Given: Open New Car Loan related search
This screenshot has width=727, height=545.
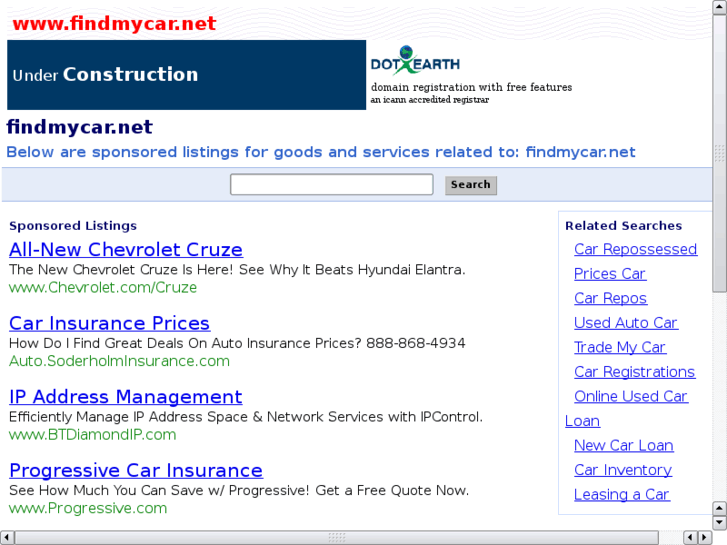Looking at the screenshot, I should [624, 446].
